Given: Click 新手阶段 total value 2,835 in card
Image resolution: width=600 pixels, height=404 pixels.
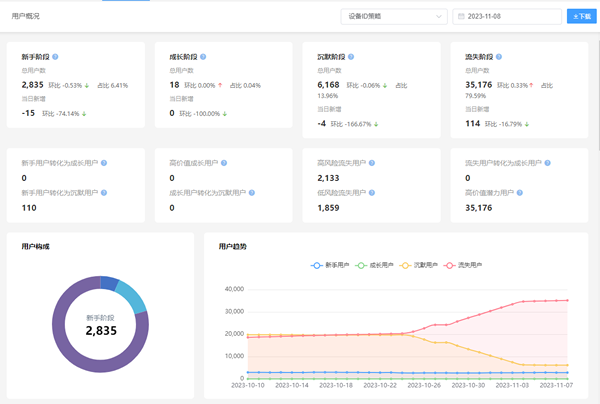Looking at the screenshot, I should [x=33, y=85].
